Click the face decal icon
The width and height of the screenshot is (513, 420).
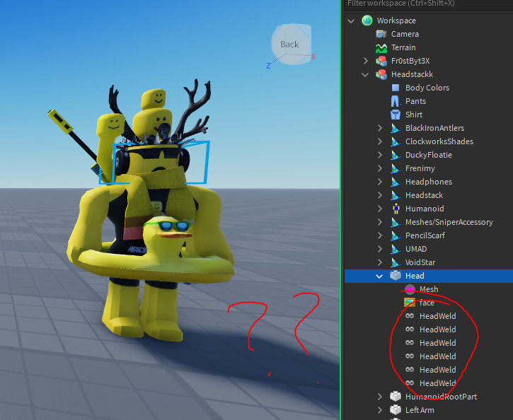click(410, 303)
